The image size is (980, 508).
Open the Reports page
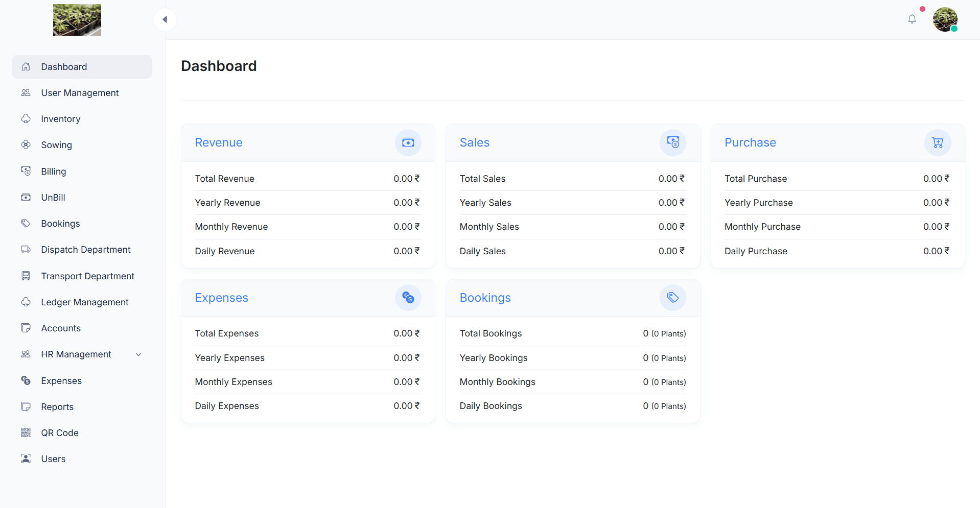coord(57,407)
